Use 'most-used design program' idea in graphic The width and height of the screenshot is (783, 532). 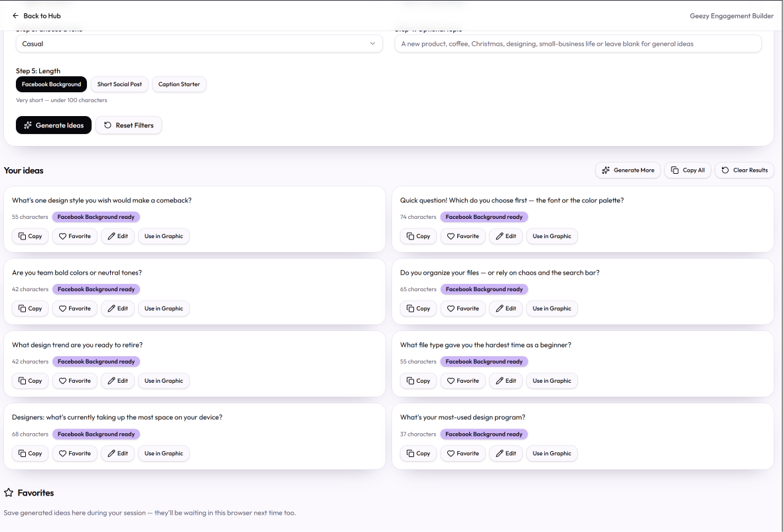pos(552,453)
